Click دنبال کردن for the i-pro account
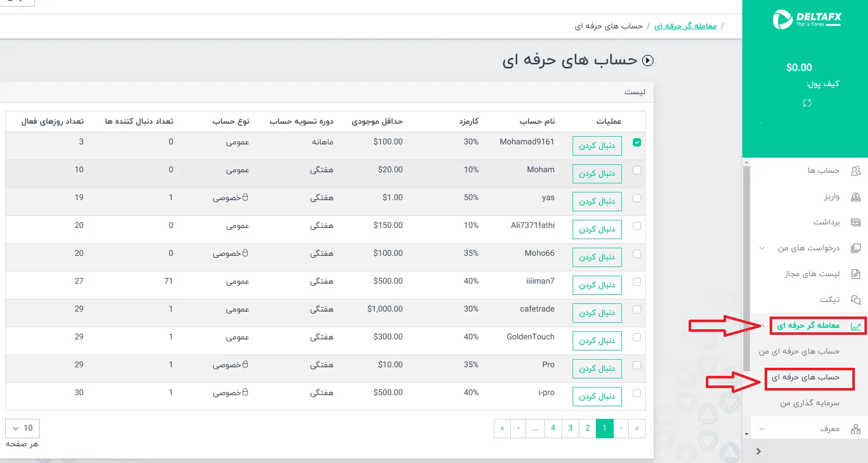Screen dimensions: 868x463 click(x=597, y=396)
